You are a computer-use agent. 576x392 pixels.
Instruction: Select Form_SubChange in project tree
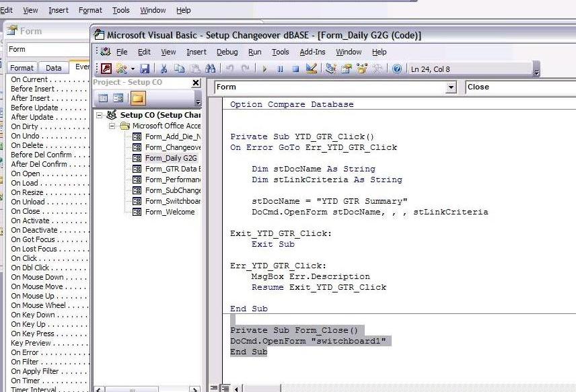tap(173, 190)
